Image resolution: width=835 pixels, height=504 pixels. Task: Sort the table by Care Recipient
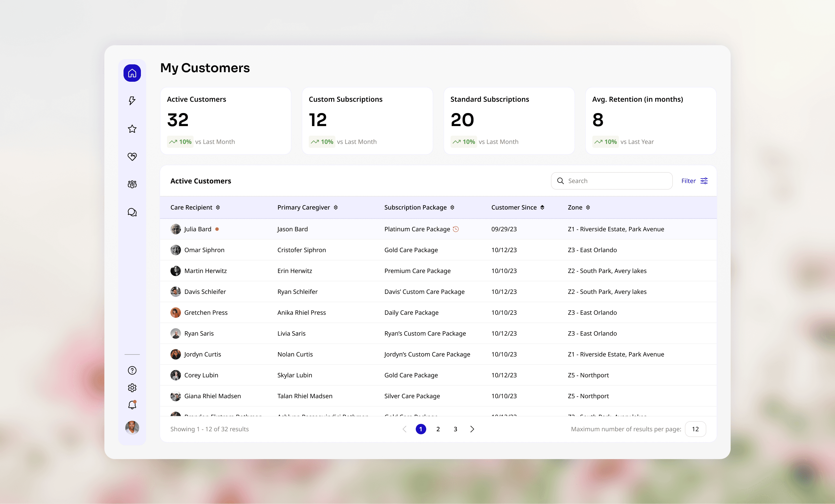pyautogui.click(x=218, y=207)
